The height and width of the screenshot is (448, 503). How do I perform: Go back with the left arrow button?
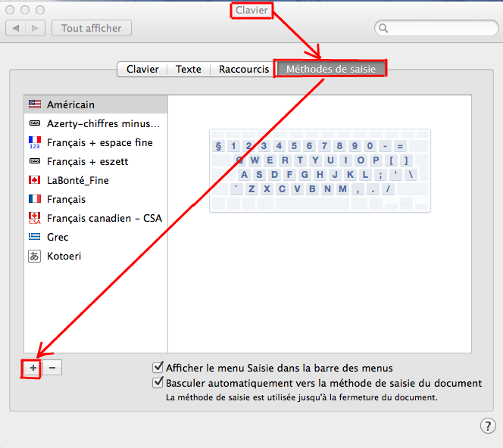[16, 28]
